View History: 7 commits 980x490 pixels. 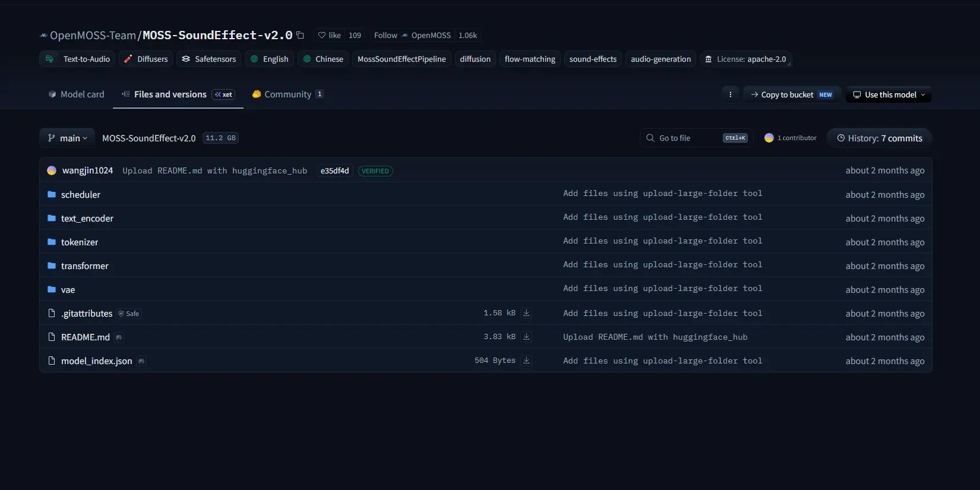click(879, 138)
